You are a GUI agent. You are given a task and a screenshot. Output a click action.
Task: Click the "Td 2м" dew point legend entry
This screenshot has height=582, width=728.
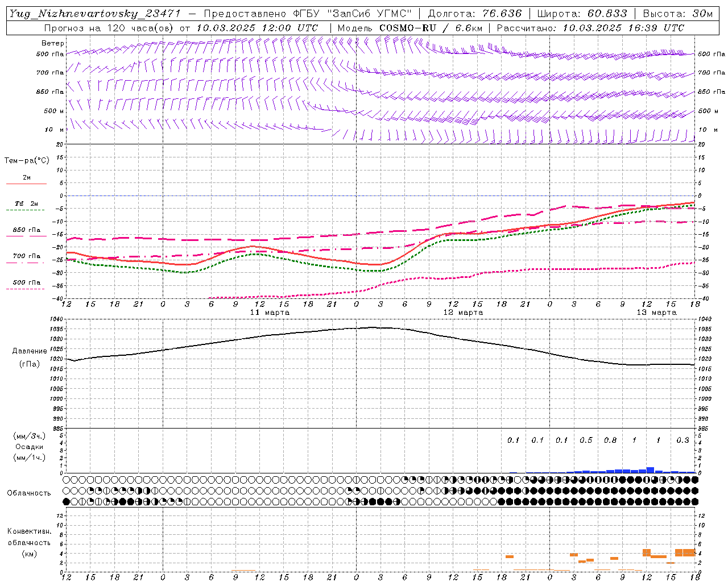click(x=27, y=203)
